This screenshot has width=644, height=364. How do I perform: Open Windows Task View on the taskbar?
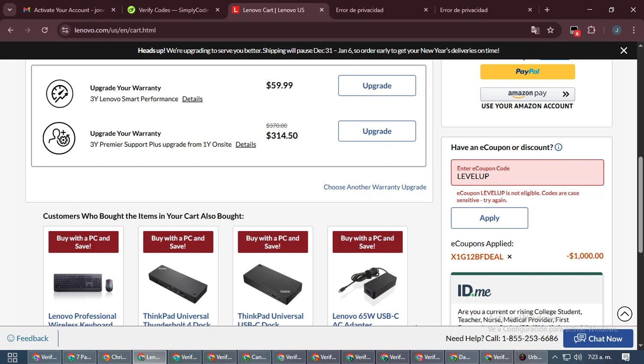click(x=12, y=357)
